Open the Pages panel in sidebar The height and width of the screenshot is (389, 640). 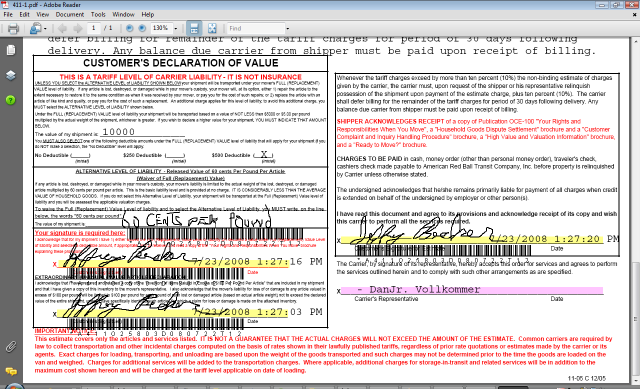tap(11, 50)
